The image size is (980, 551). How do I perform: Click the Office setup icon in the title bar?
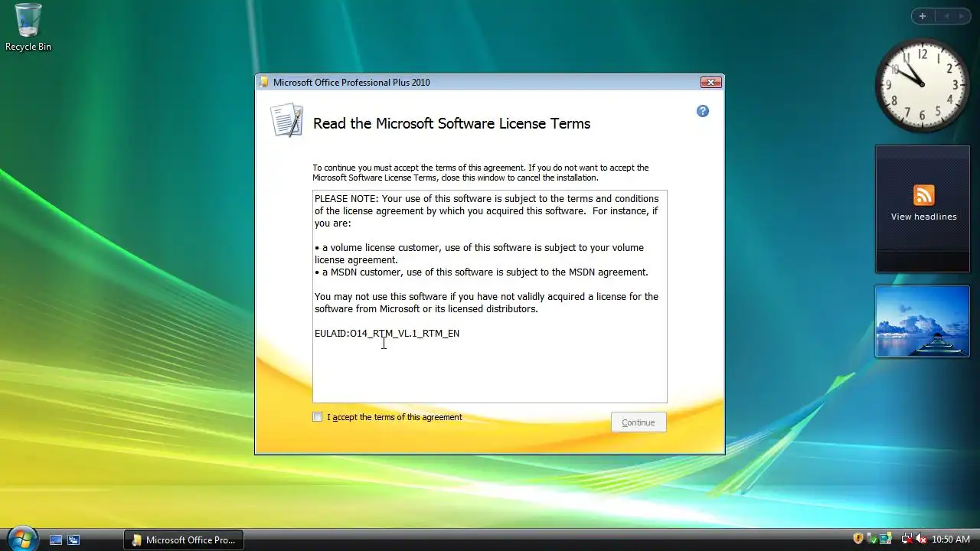tap(264, 83)
